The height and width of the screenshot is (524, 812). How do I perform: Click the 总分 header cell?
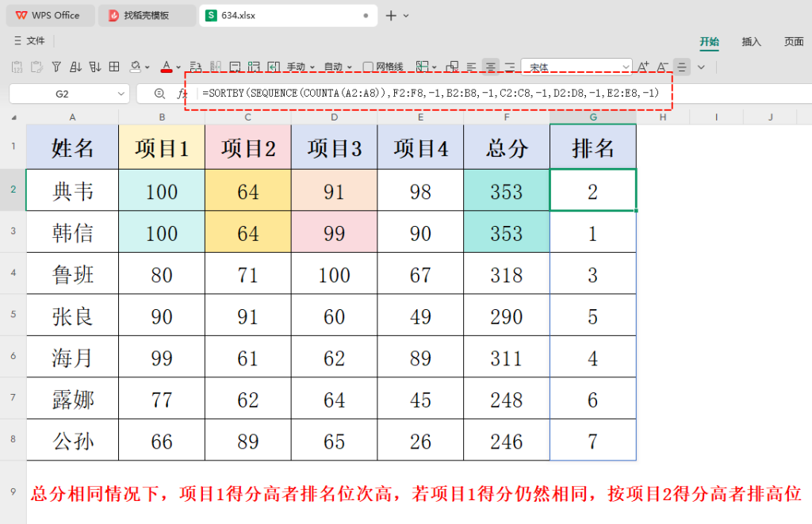coord(507,147)
